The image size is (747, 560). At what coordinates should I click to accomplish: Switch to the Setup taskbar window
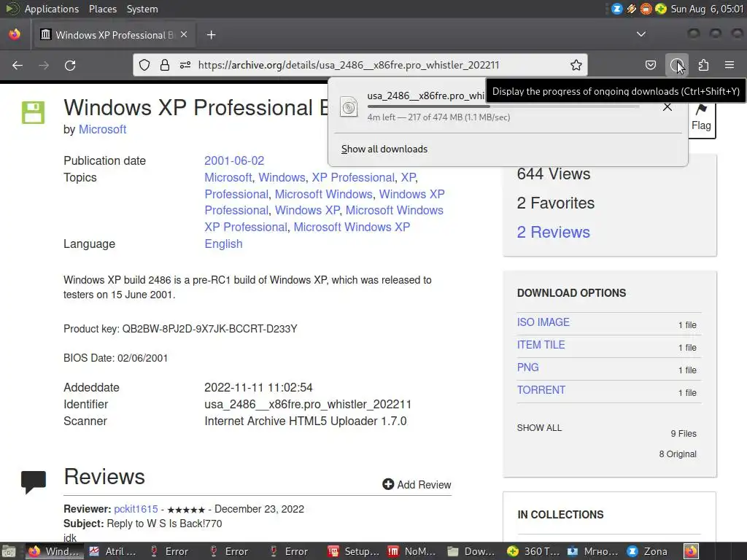354,551
